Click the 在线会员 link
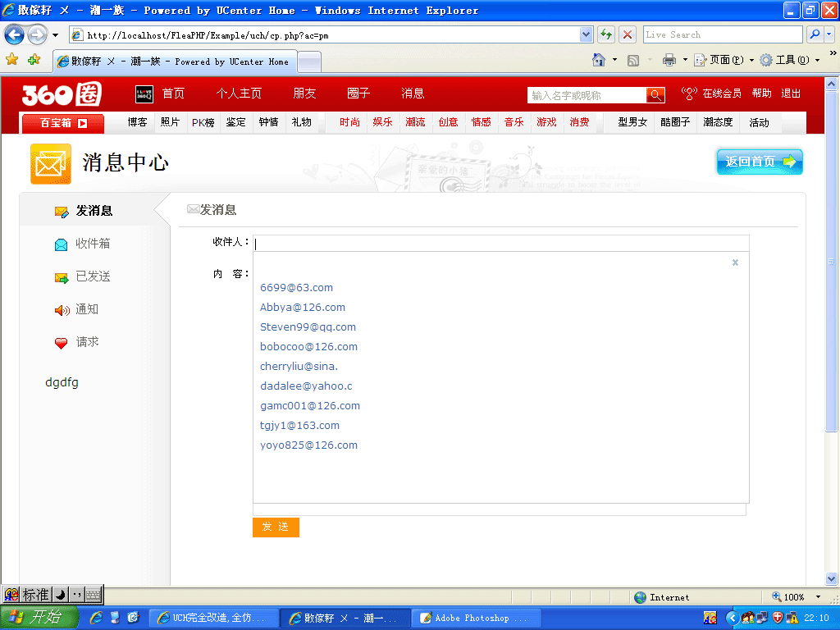Viewport: 840px width, 630px height. (722, 94)
